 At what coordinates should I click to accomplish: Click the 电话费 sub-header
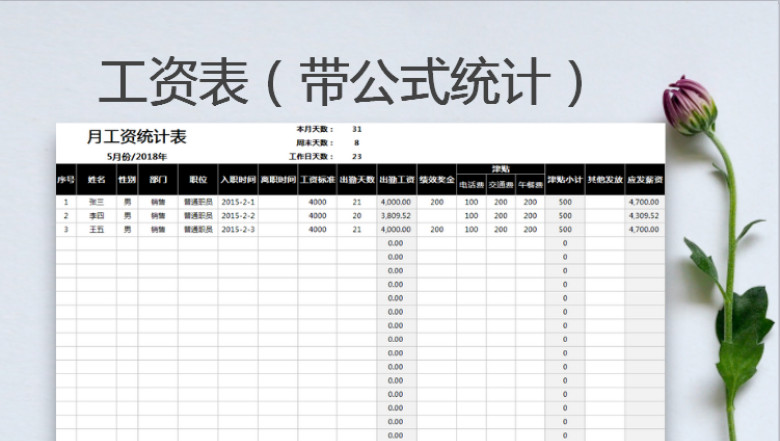[x=471, y=185]
